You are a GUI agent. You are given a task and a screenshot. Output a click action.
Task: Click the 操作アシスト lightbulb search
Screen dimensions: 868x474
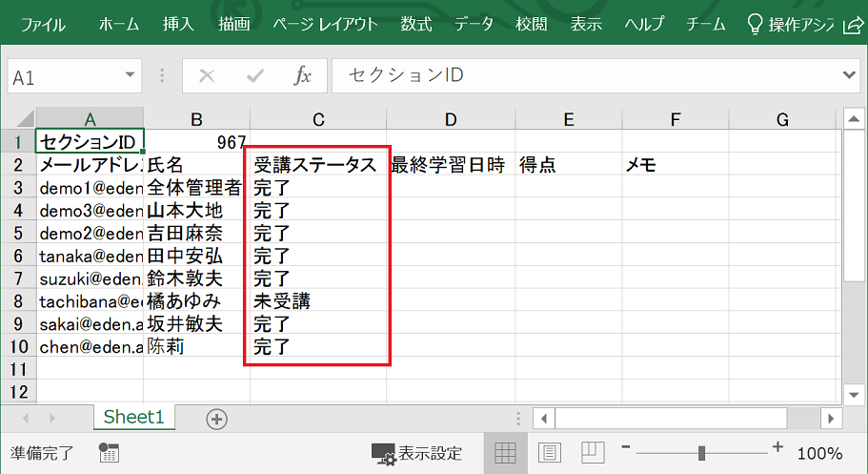(x=790, y=25)
